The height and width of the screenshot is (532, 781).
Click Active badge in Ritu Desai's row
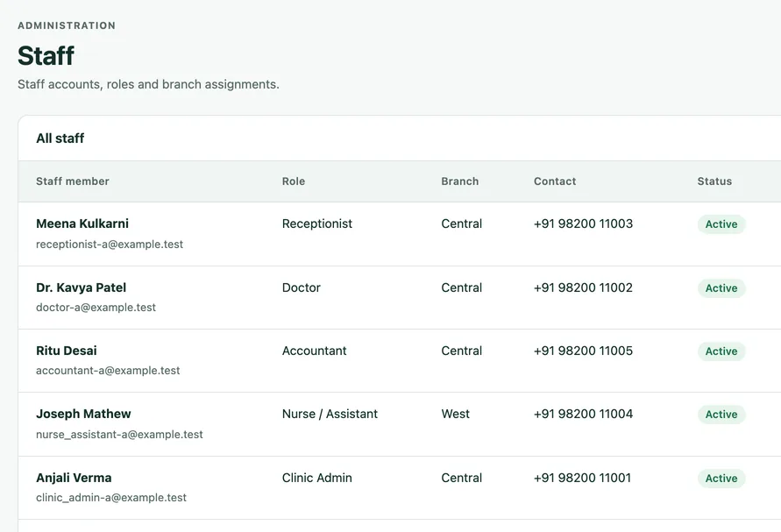(721, 351)
